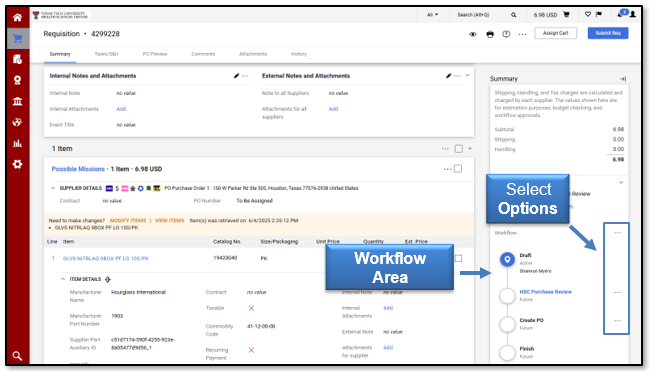Open Possible Missions supplier ellipsis menu
Viewport: 651px width, 371px height.
tap(447, 169)
